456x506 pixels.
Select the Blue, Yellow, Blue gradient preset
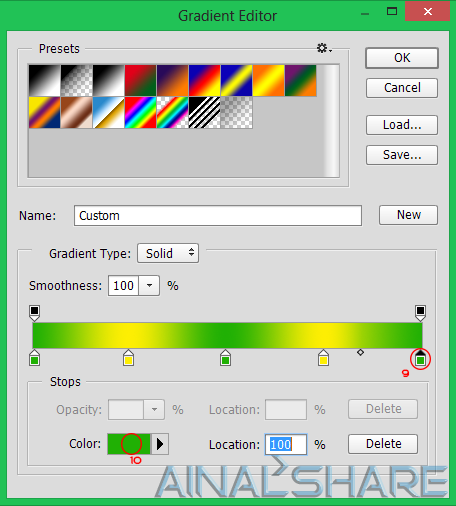[x=236, y=81]
